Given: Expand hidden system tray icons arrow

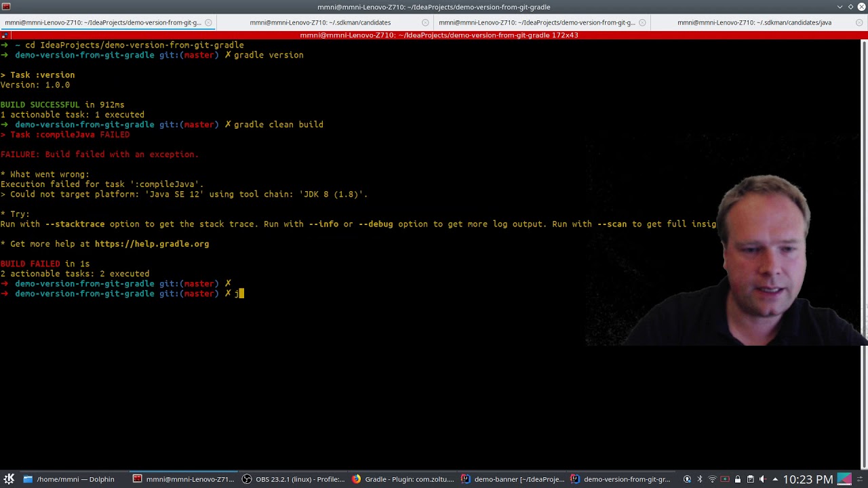Looking at the screenshot, I should click(x=775, y=479).
